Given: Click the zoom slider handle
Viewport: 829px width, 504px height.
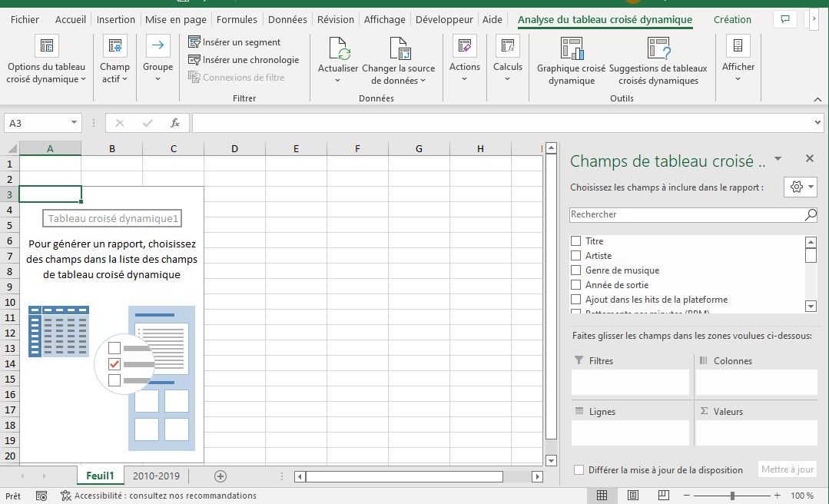Looking at the screenshot, I should click(732, 496).
